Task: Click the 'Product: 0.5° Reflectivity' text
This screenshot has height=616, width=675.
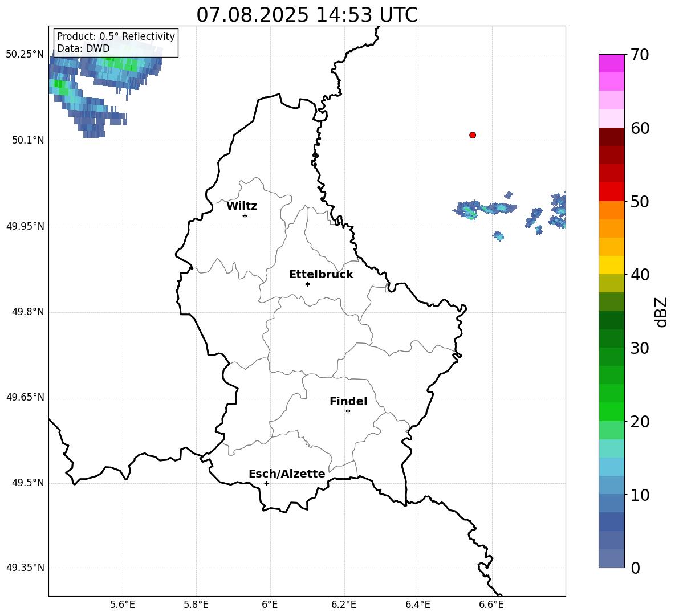Action: [116, 36]
